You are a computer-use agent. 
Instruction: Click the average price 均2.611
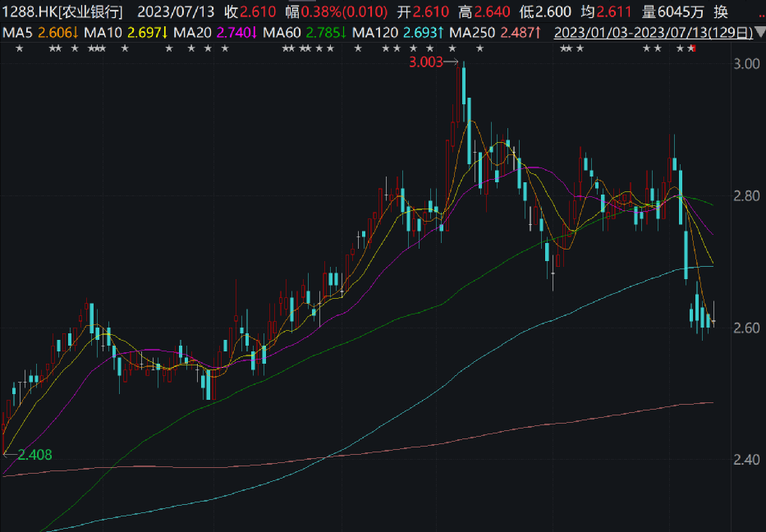606,11
